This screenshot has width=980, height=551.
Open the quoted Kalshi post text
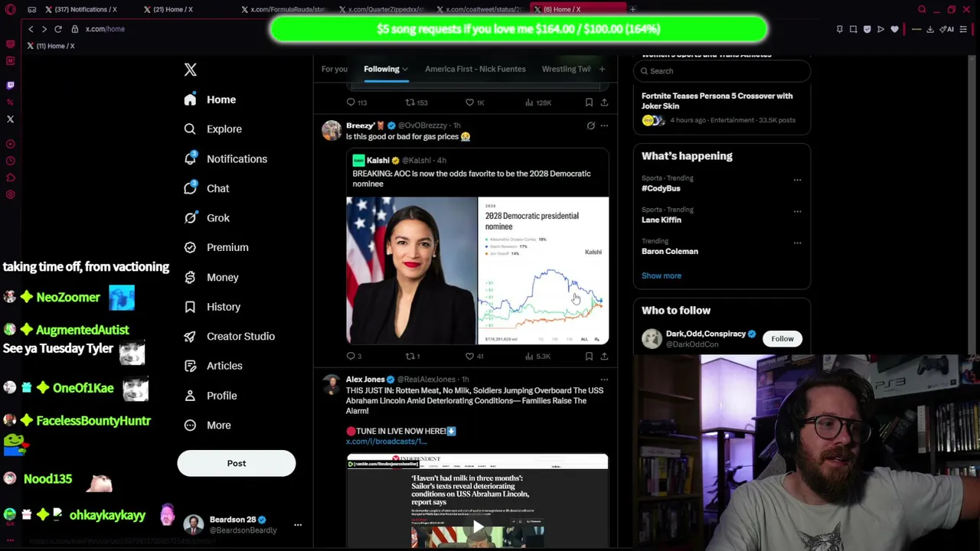click(472, 179)
